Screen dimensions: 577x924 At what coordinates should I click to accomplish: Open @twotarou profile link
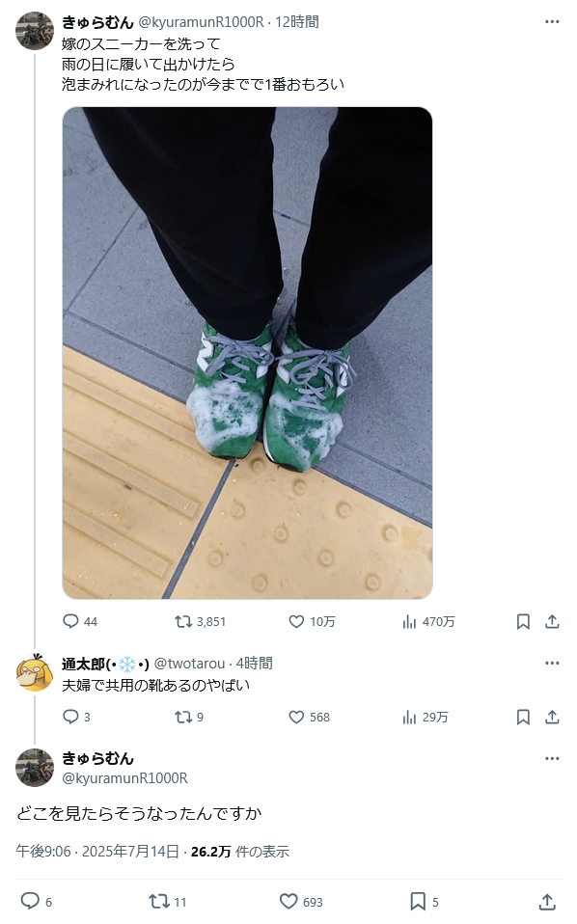pos(189,664)
